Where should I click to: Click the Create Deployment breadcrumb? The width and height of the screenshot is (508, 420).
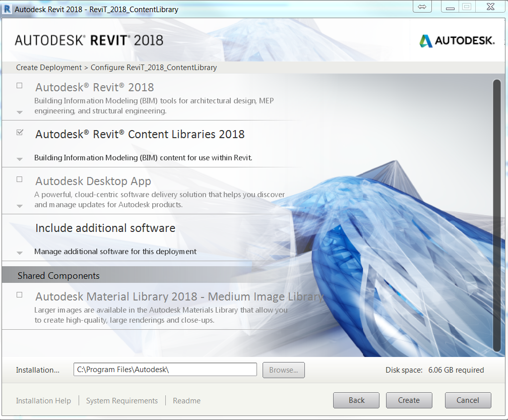49,68
